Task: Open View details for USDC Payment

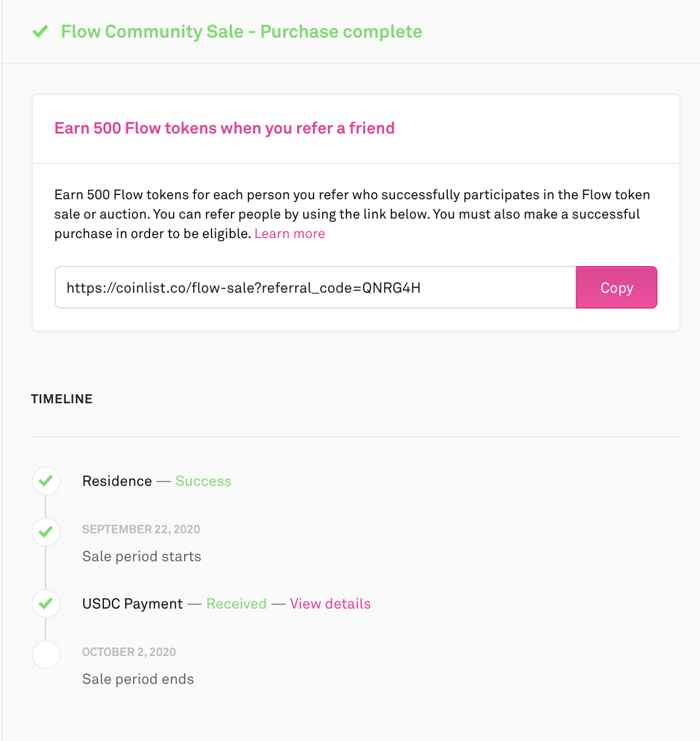Action: coord(330,604)
